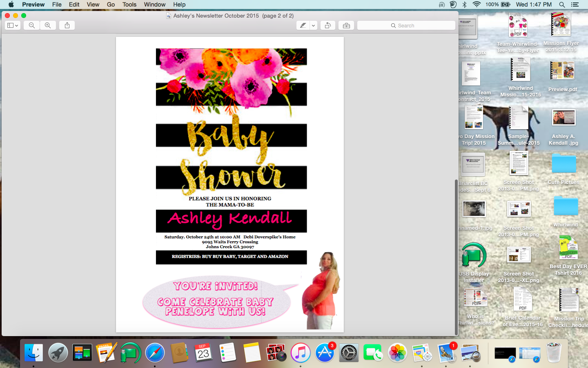The image size is (588, 368).
Task: Launch iTunes from the Dock
Action: [x=301, y=352]
